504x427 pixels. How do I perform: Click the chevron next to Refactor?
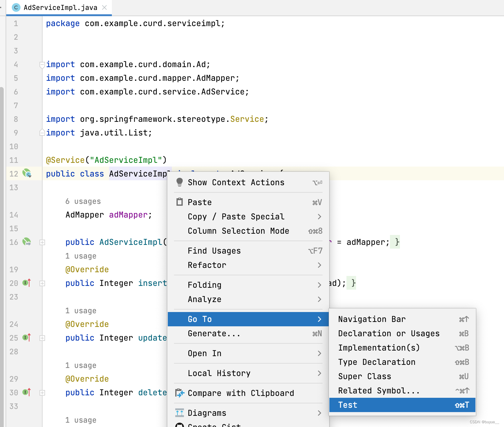click(319, 265)
